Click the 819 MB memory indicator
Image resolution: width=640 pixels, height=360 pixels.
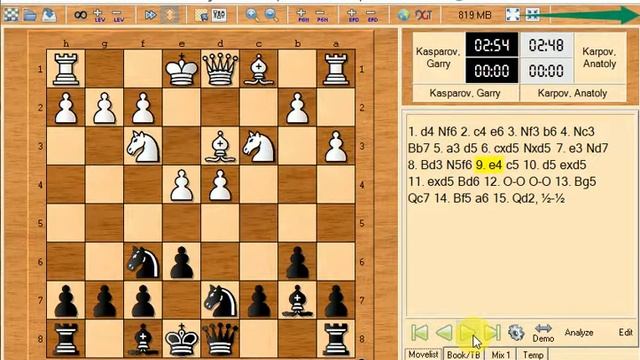click(474, 16)
